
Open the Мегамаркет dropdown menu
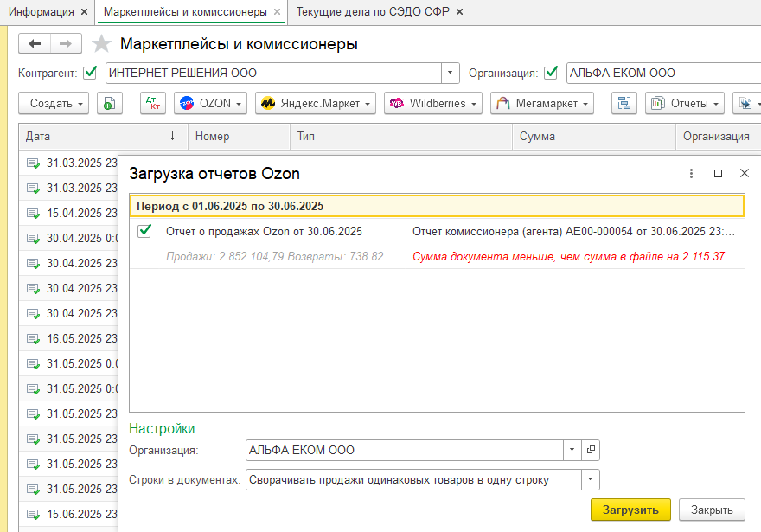click(x=542, y=104)
